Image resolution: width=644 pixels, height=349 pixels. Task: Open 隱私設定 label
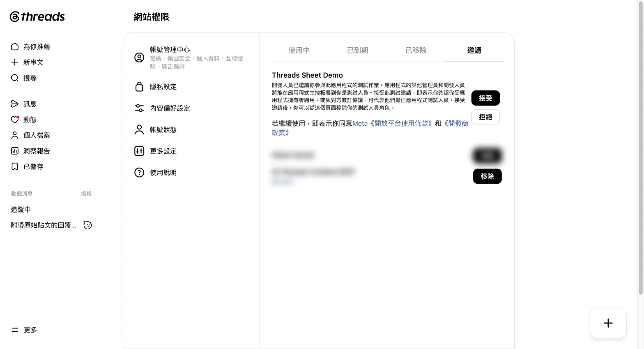coord(163,87)
